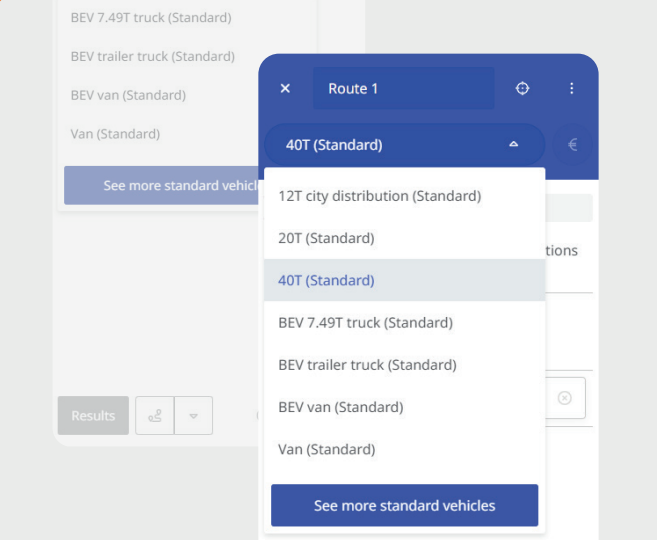Click the Route 1 name field

pos(404,88)
